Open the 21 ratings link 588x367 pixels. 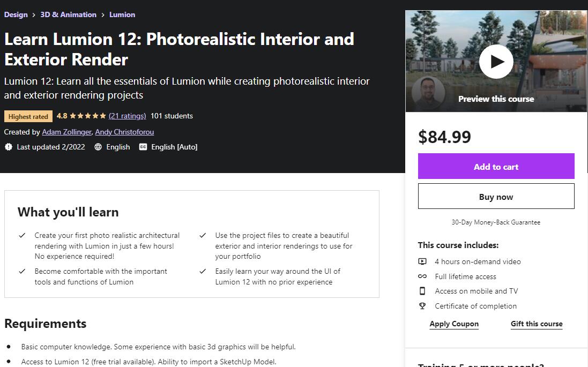127,116
